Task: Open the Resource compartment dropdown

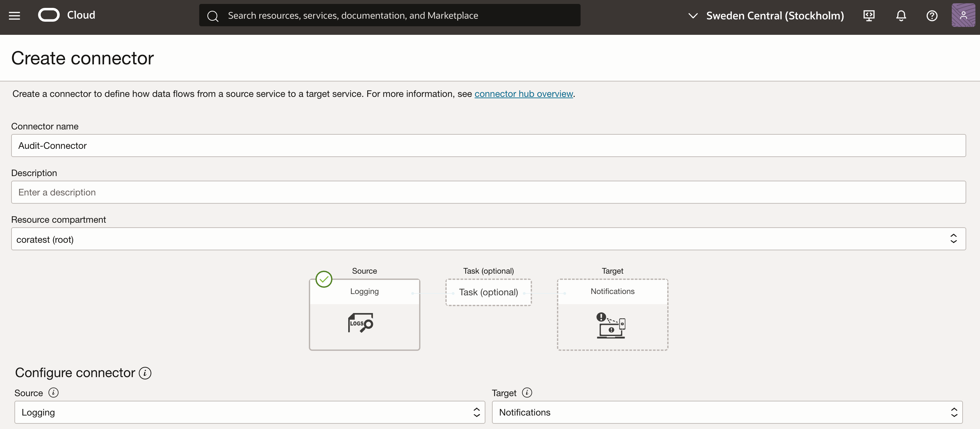Action: click(488, 239)
